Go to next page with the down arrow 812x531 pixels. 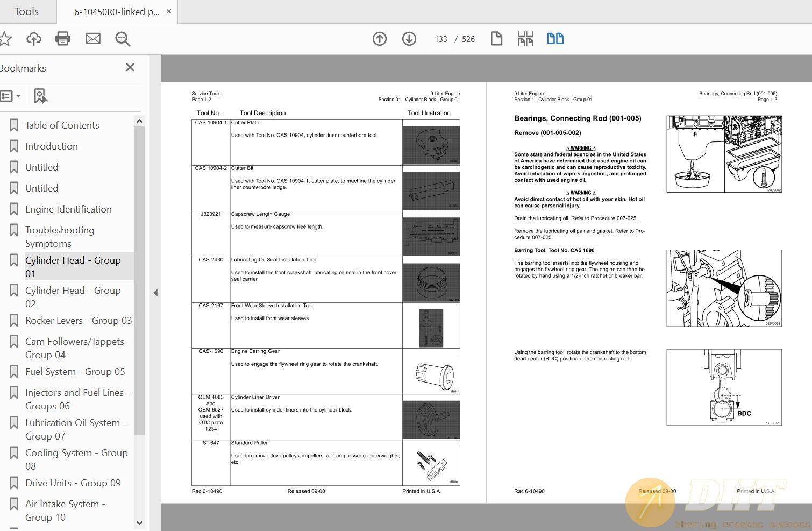click(x=409, y=39)
